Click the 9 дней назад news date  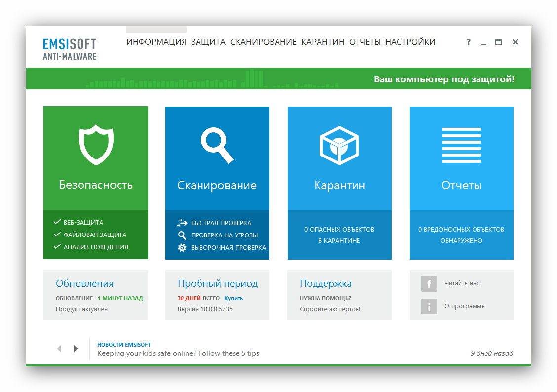(x=492, y=353)
